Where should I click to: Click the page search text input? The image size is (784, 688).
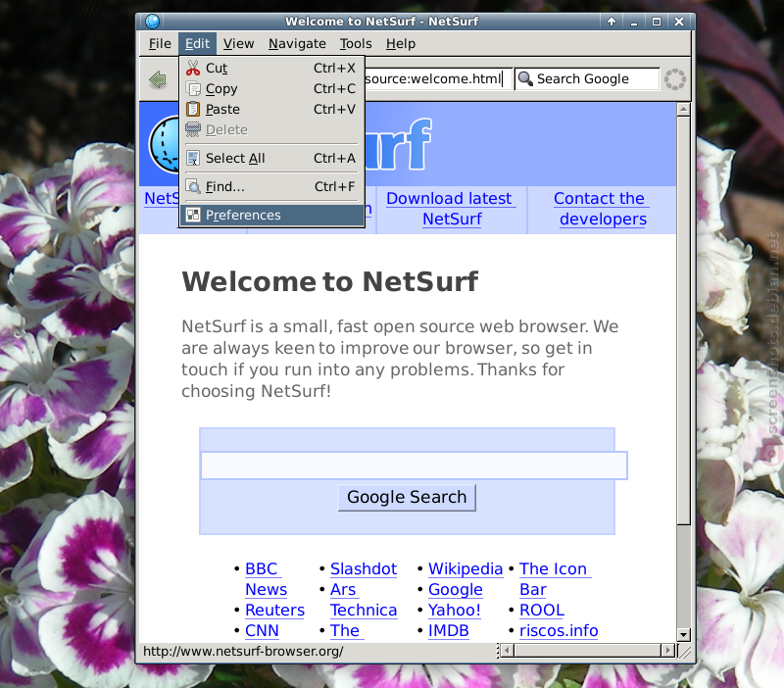414,466
